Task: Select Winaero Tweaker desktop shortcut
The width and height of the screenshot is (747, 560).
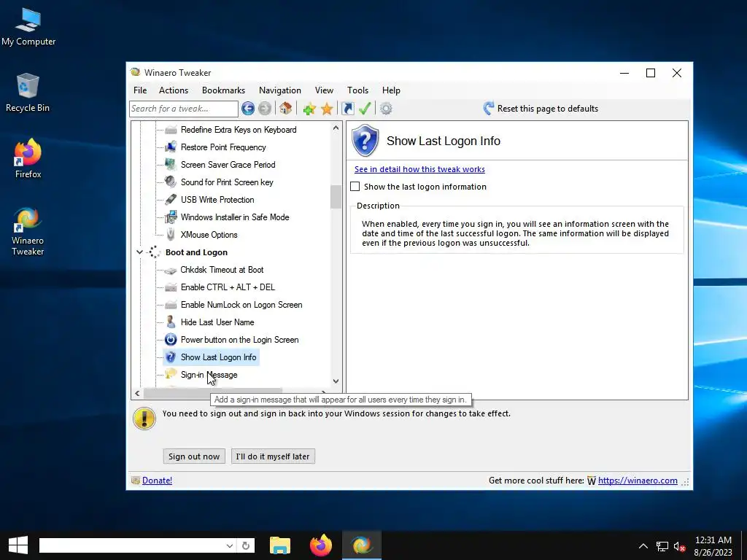Action: point(28,232)
